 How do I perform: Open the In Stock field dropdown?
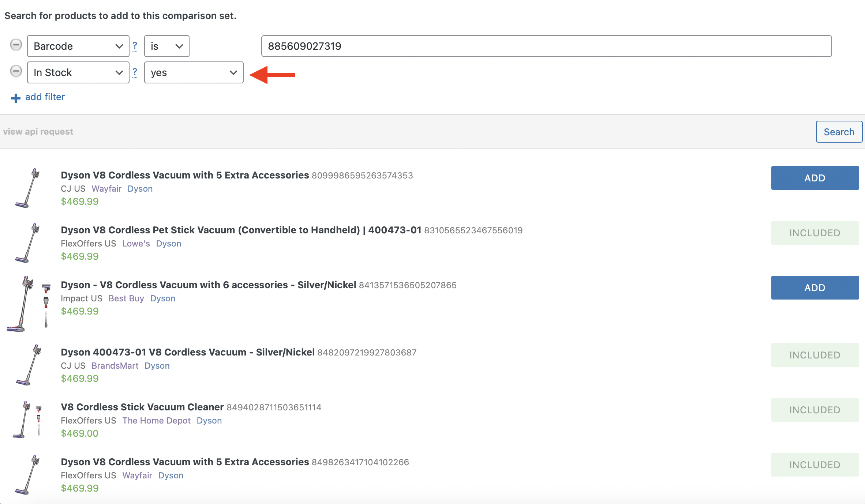(78, 72)
